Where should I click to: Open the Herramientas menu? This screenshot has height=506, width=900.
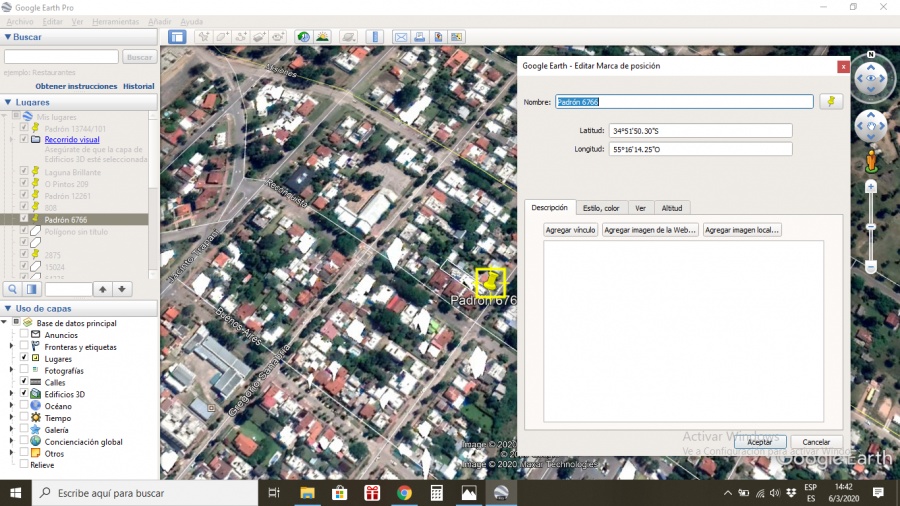coord(115,22)
